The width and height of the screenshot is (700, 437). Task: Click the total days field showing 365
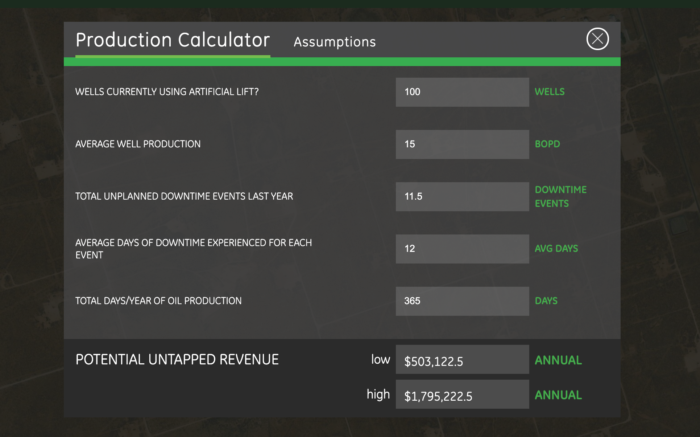[x=462, y=301]
